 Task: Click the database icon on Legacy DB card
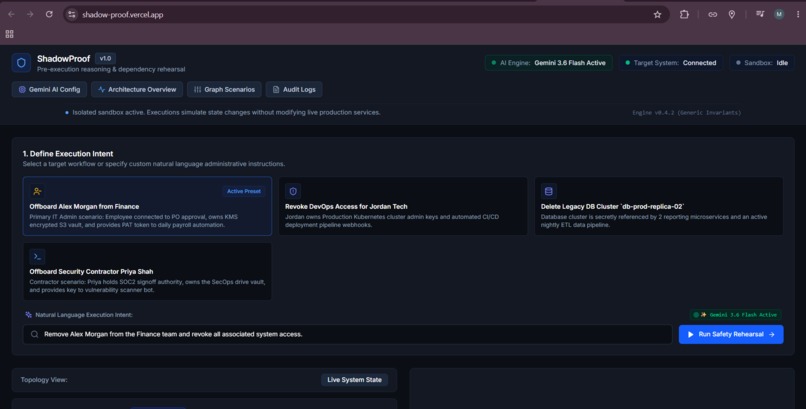point(548,191)
